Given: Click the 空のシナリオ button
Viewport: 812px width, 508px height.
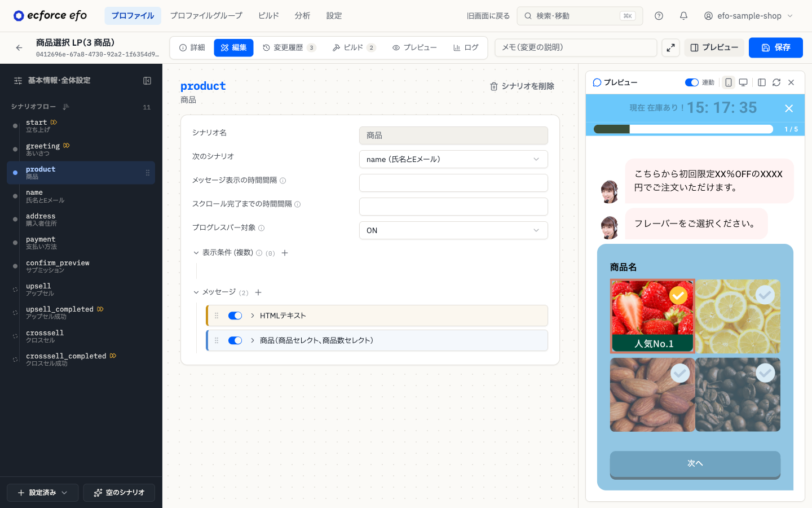Looking at the screenshot, I should coord(119,493).
